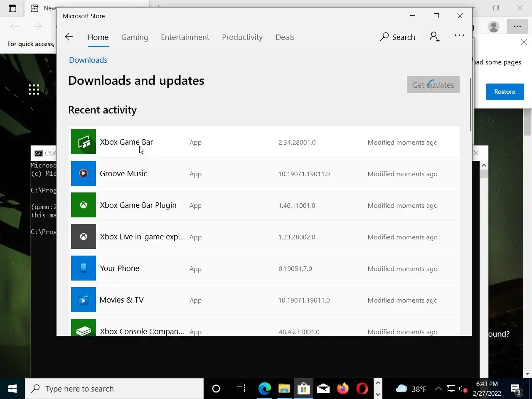The image size is (532, 399).
Task: Click version 1.23.28002.0
Action: tap(297, 237)
